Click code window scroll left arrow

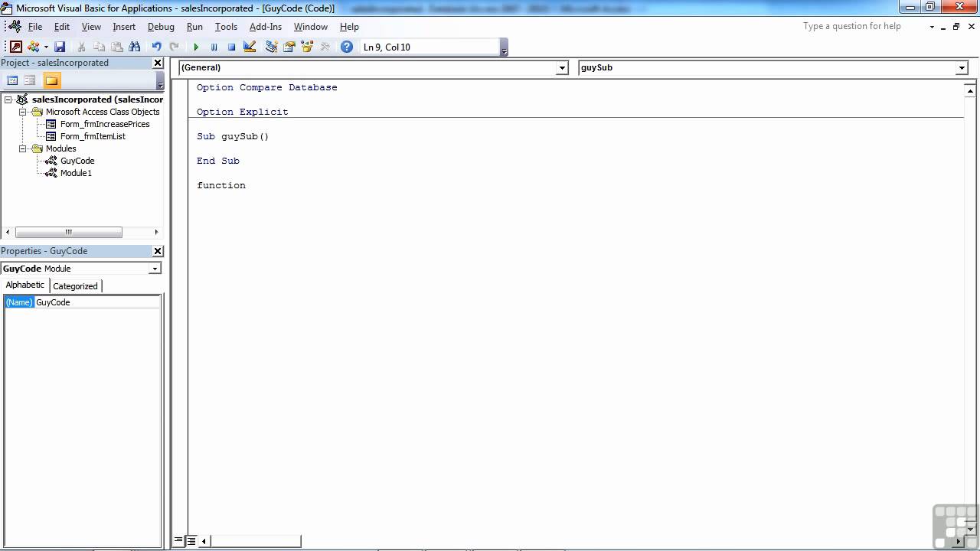(x=204, y=541)
